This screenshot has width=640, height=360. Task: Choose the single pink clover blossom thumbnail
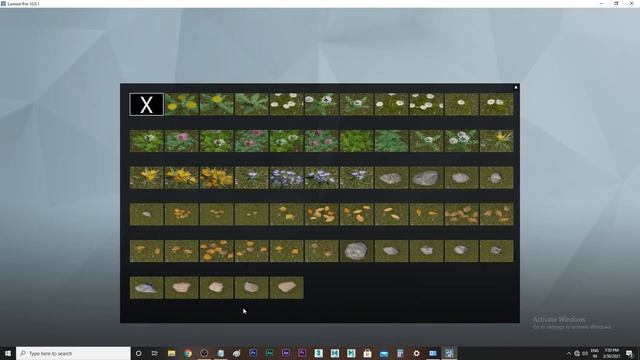pos(182,141)
